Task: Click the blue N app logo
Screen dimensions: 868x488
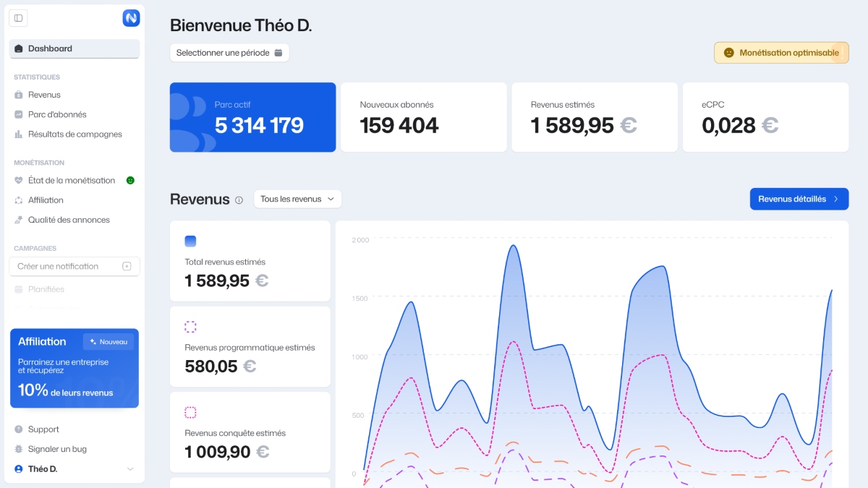Action: 131,18
